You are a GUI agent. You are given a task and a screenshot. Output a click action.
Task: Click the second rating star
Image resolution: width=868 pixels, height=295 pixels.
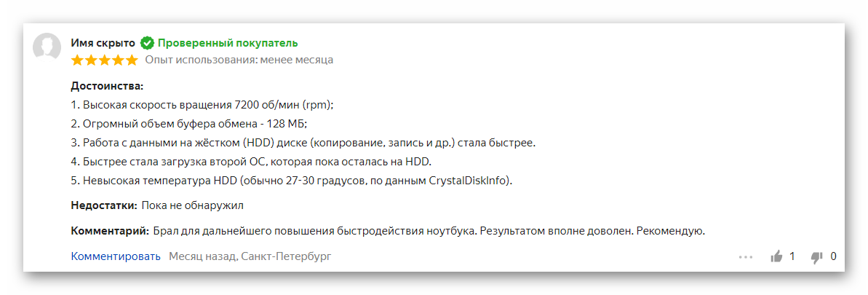click(91, 60)
